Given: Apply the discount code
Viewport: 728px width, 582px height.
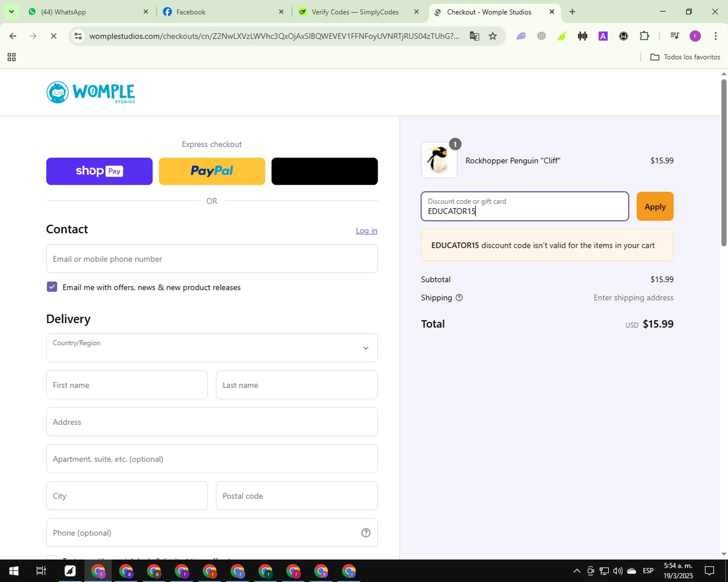Looking at the screenshot, I should click(x=655, y=207).
